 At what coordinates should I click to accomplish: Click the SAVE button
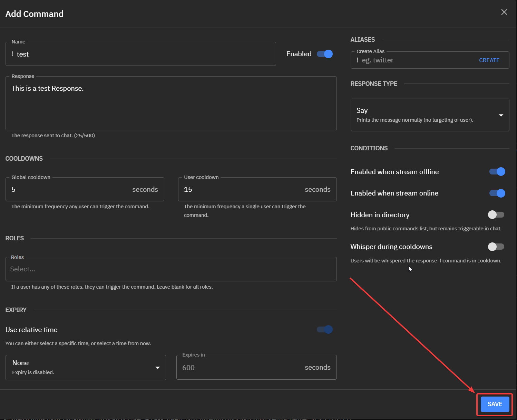495,404
